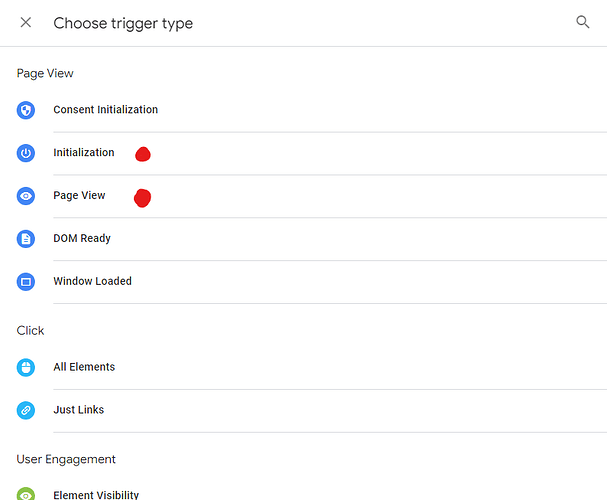
Task: Pick the DOM Ready trigger type
Action: 82,239
